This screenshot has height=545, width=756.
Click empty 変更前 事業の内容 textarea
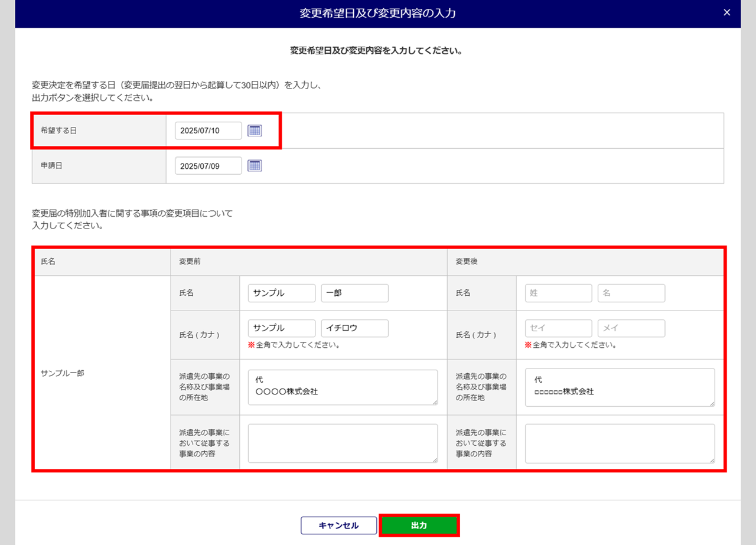343,443
